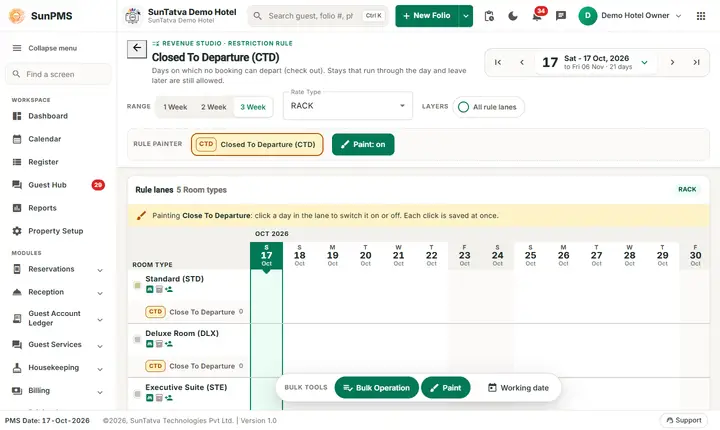Click the Standard room add-person icon
Viewport: 720px width, 430px height.
(169, 289)
